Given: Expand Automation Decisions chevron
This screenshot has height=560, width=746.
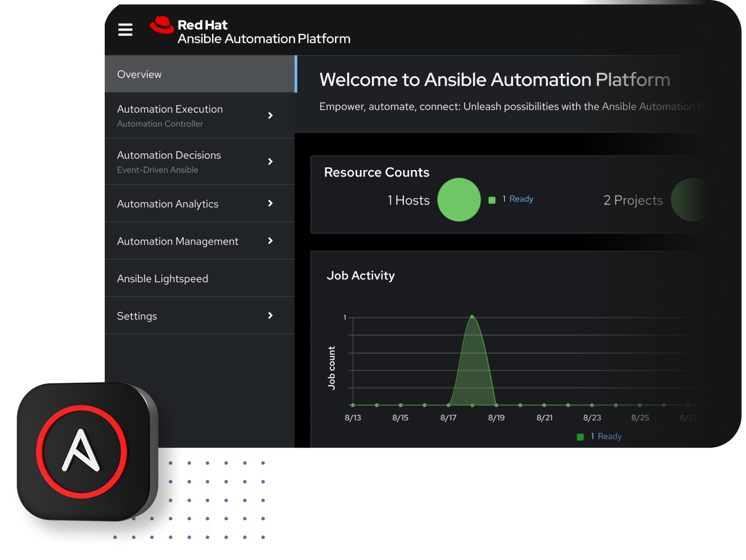Looking at the screenshot, I should [270, 161].
